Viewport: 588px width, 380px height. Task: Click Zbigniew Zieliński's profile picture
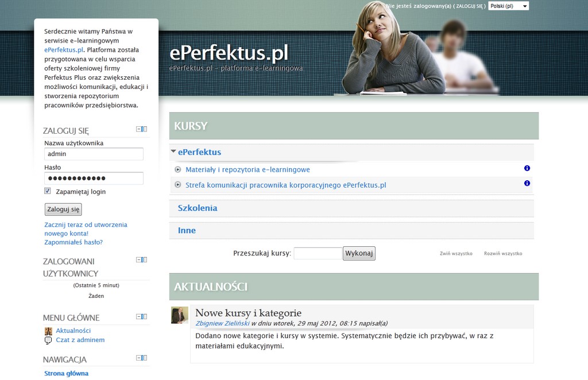pos(180,315)
